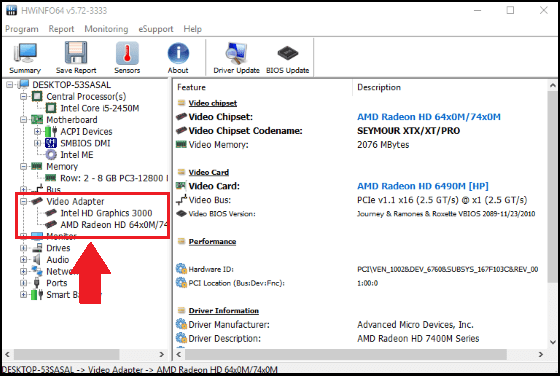Open the Help menu
Viewport: 560px width, 376px height.
[x=192, y=29]
